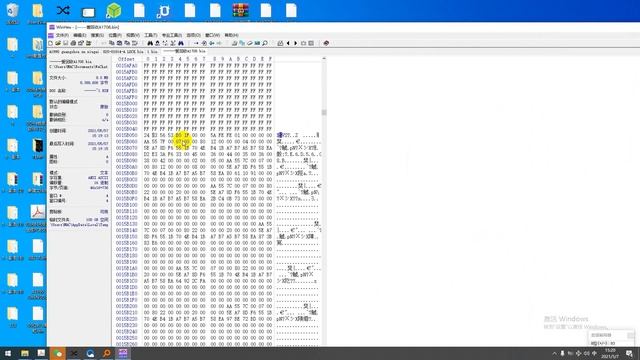
Task: Click the scrollbar up arrow in hex view
Action: [324, 59]
